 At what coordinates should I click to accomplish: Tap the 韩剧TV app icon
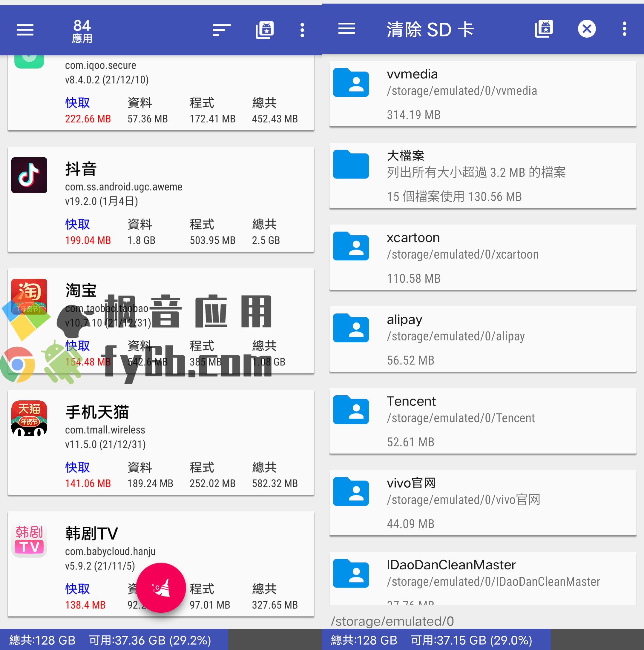click(x=29, y=539)
